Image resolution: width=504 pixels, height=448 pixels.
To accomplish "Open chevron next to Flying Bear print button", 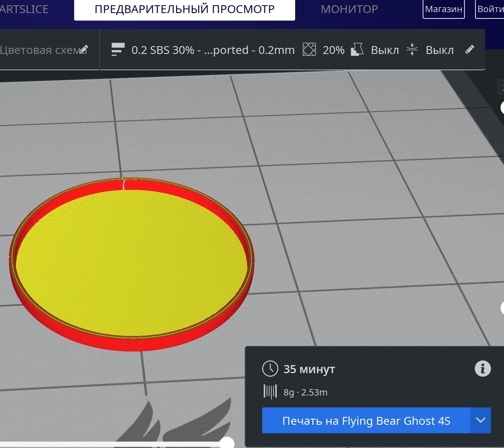I will 481,420.
